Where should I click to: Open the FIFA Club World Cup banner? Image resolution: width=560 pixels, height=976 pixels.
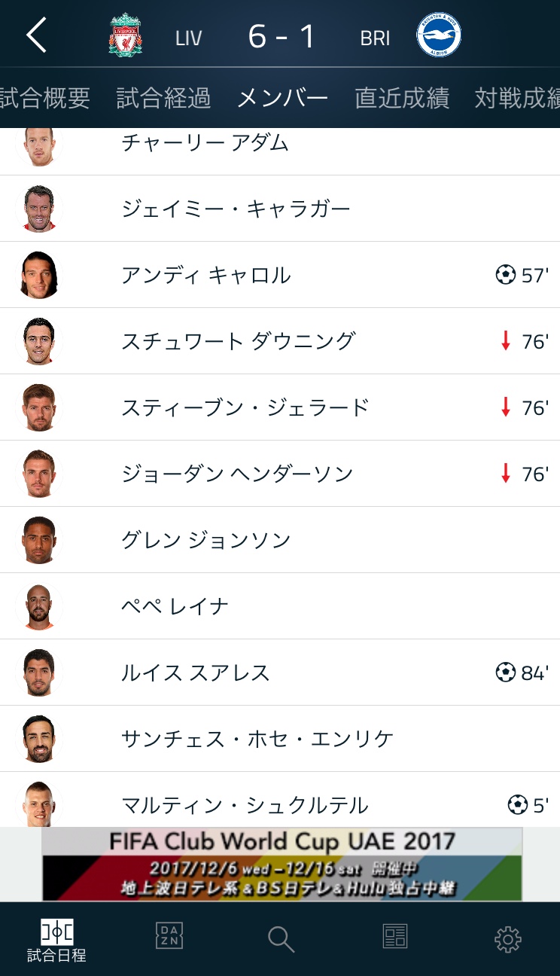(x=282, y=864)
